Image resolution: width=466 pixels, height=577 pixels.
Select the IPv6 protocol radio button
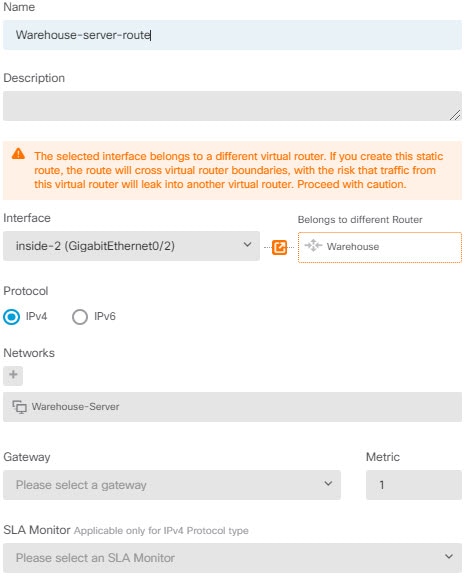(x=80, y=316)
